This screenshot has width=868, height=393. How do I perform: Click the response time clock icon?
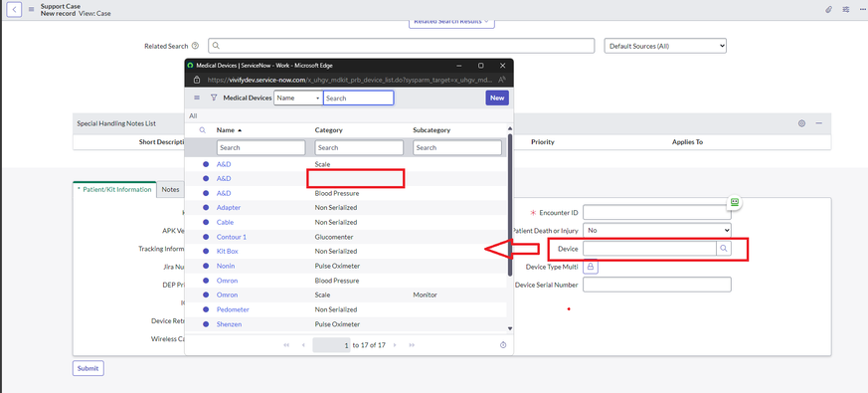(x=503, y=345)
